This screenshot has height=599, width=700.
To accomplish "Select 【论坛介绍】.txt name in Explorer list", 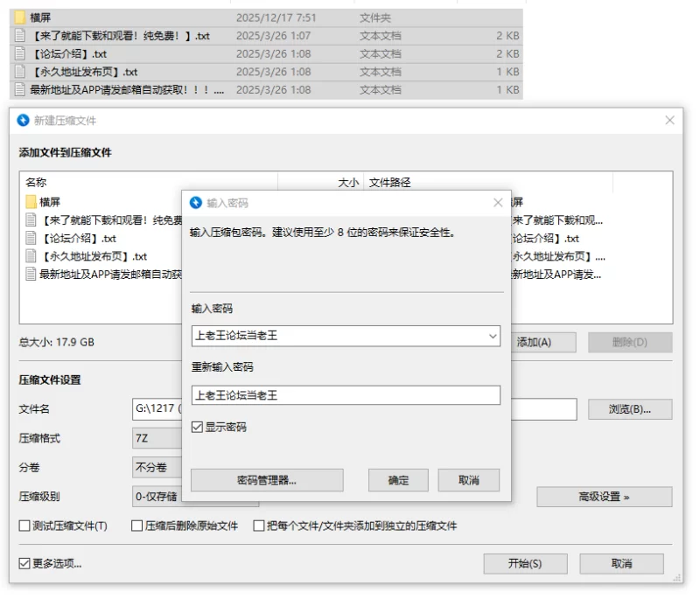I will pyautogui.click(x=69, y=54).
